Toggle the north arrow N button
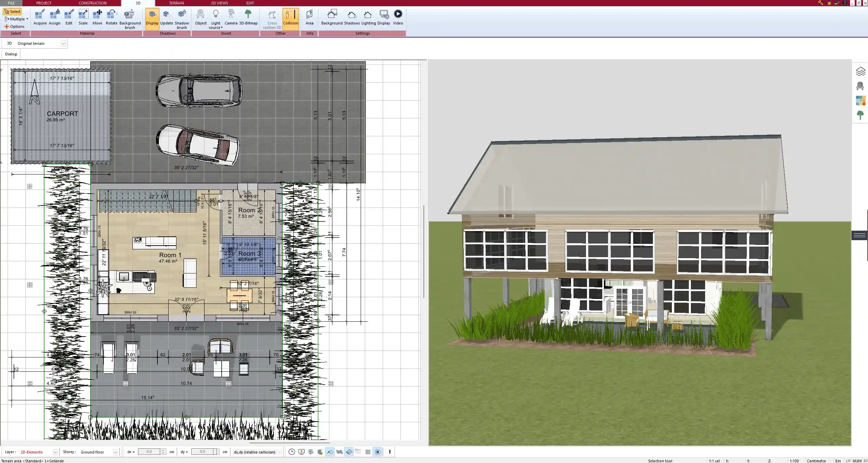This screenshot has width=868, height=463. 377,452
